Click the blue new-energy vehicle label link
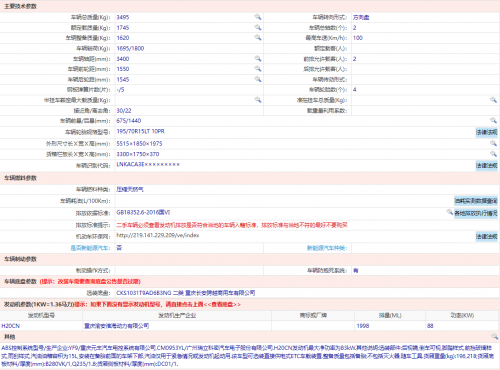 90,248
